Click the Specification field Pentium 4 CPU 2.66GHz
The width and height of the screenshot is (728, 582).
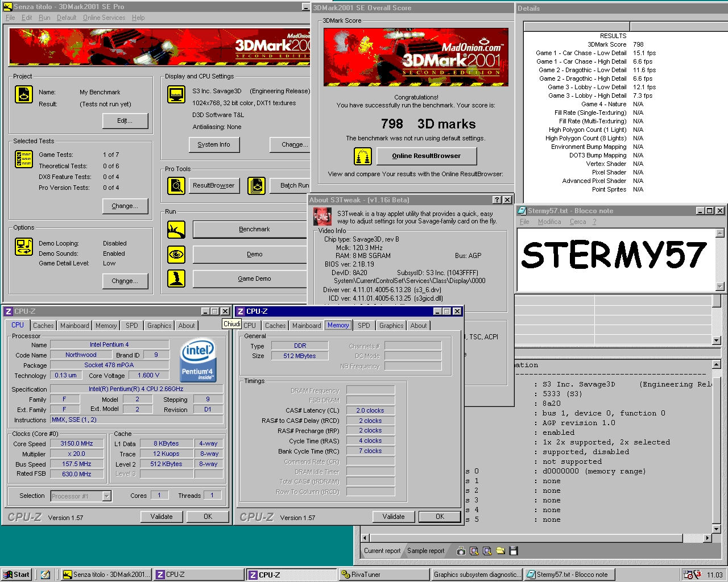pos(136,389)
